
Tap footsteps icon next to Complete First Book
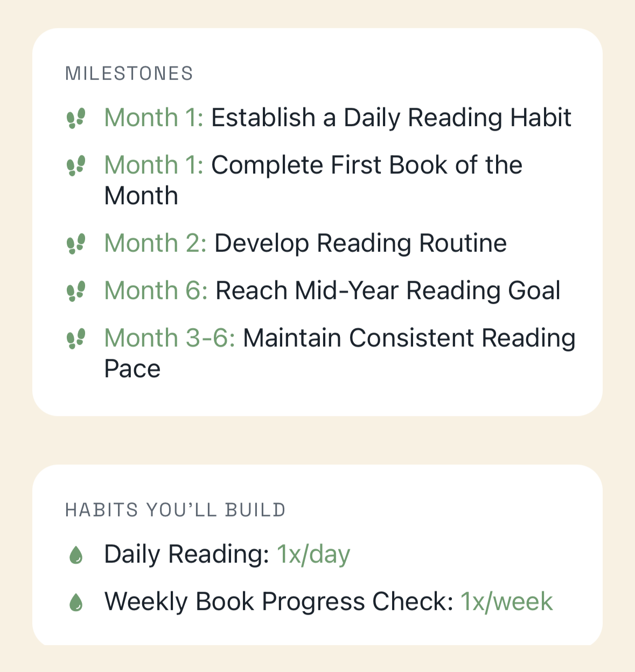[76, 165]
